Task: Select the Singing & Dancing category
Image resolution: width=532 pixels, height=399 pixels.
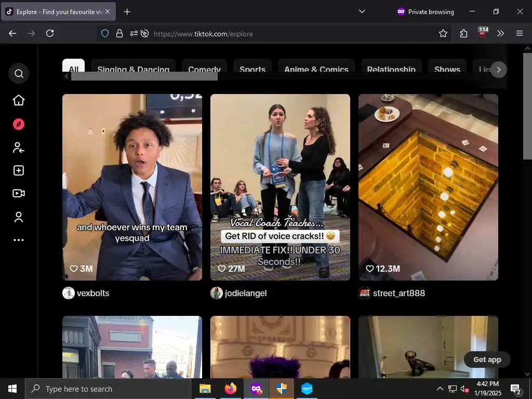Action: (x=134, y=66)
